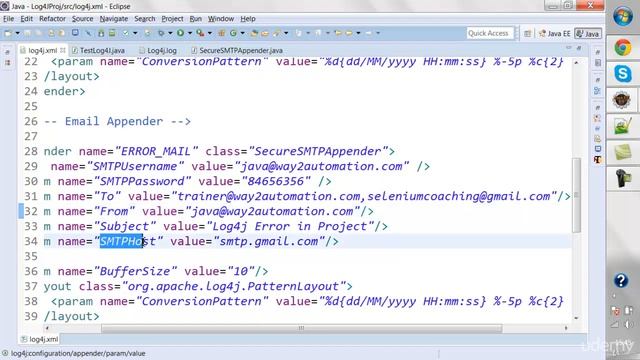
Task: Click the Search flashlight icon
Action: (x=277, y=33)
